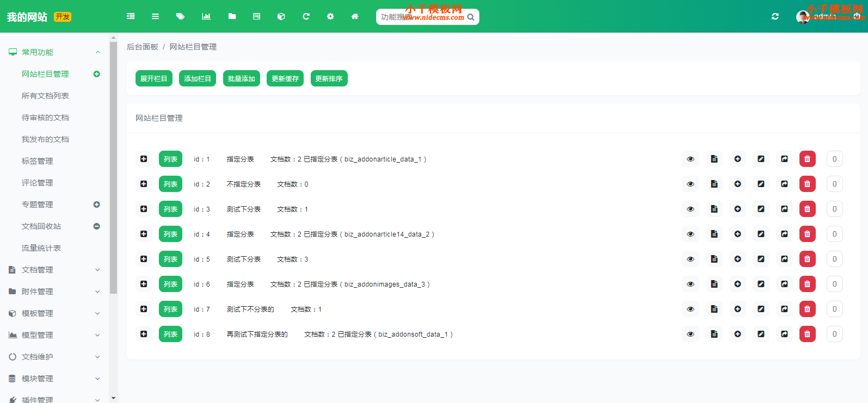Expand the id : 6 row plus box
The height and width of the screenshot is (403, 868).
tap(144, 284)
